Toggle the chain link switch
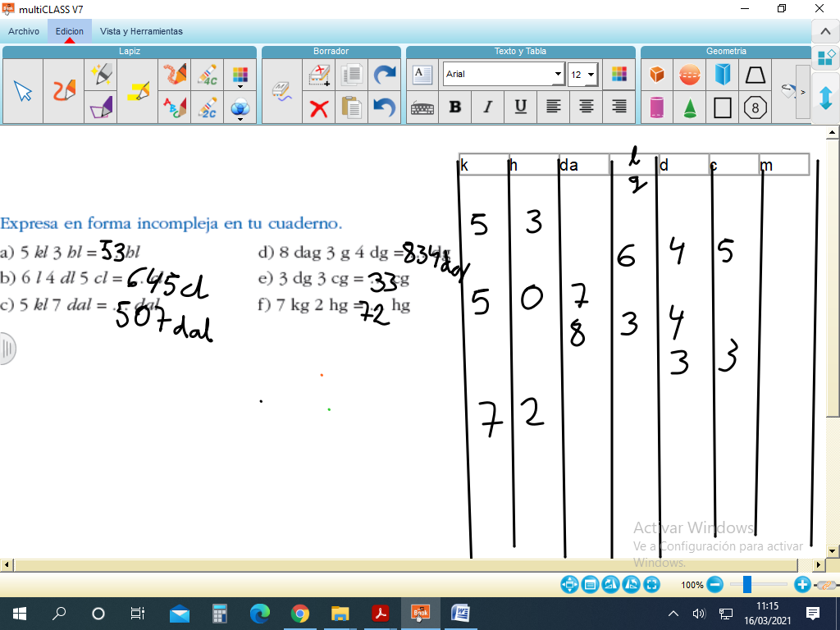Image resolution: width=840 pixels, height=630 pixels. tap(825, 585)
